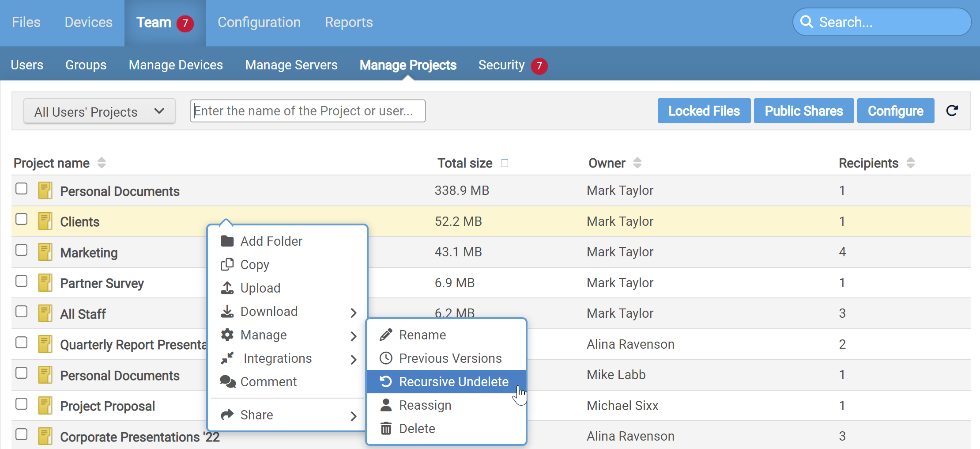Click the Rename pencil icon

pos(386,335)
